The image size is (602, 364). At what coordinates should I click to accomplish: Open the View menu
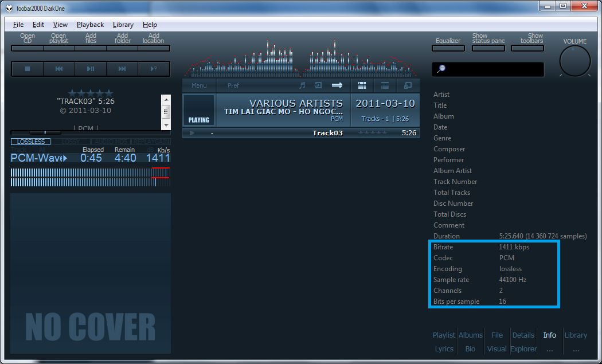pyautogui.click(x=60, y=25)
